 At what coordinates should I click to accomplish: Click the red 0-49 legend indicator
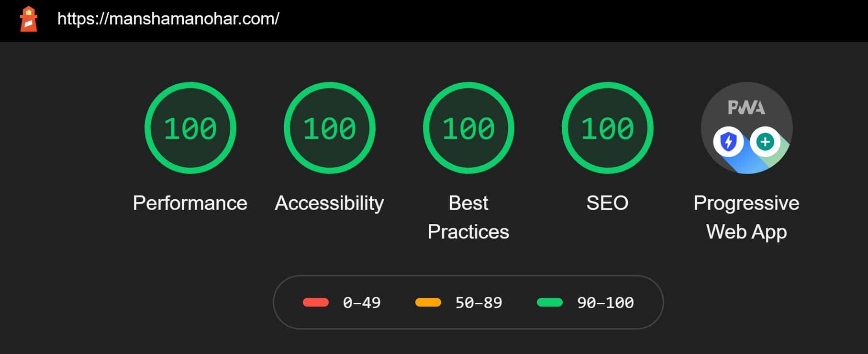[316, 302]
